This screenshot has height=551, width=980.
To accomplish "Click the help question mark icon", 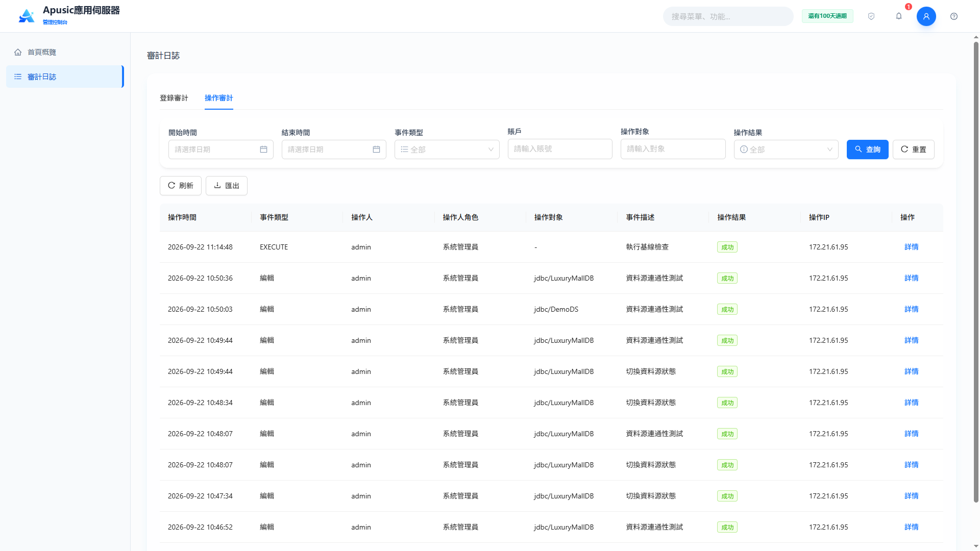I will click(954, 16).
